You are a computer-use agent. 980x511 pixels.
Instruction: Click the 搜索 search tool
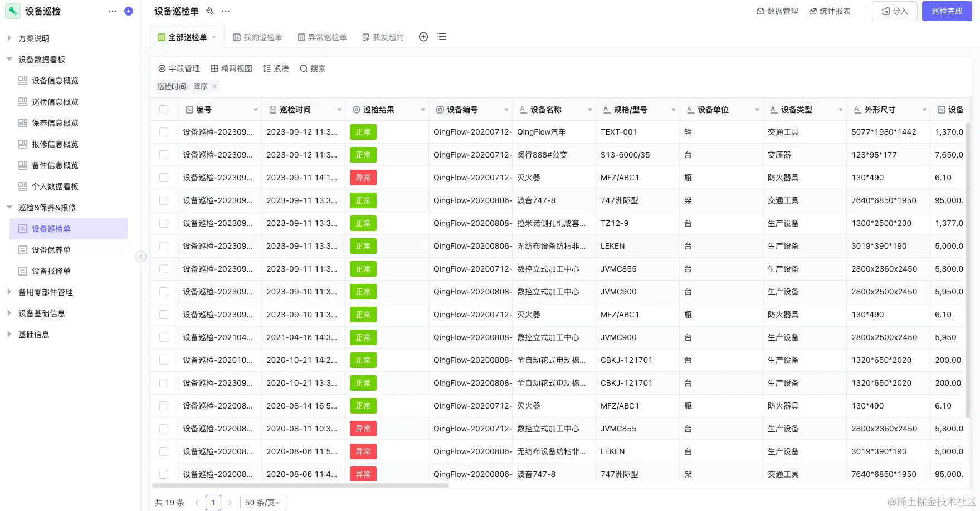(x=313, y=68)
